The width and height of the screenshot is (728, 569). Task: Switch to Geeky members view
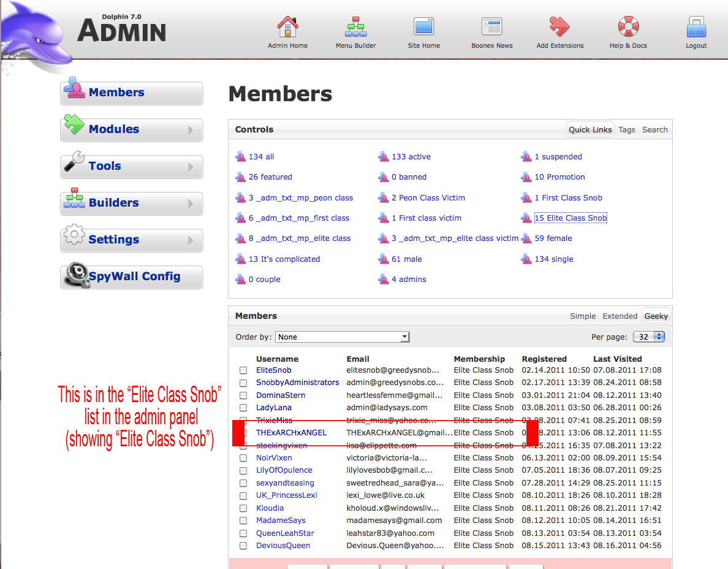pos(656,316)
